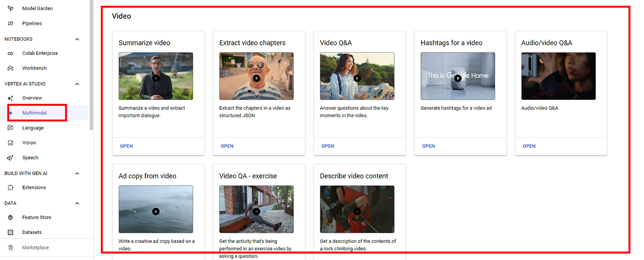Click OPEN on Video Q&A card
This screenshot has width=644, height=260.
[x=328, y=146]
